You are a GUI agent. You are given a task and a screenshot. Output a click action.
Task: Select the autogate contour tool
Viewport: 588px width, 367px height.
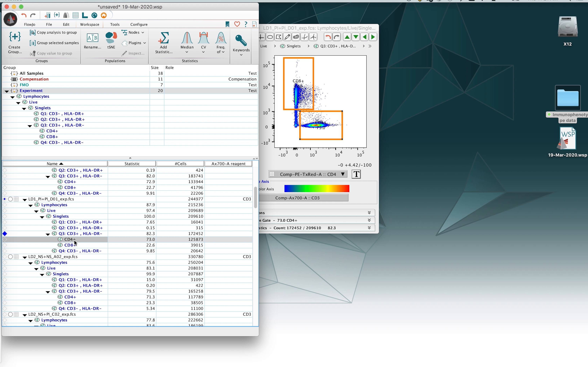(x=296, y=37)
